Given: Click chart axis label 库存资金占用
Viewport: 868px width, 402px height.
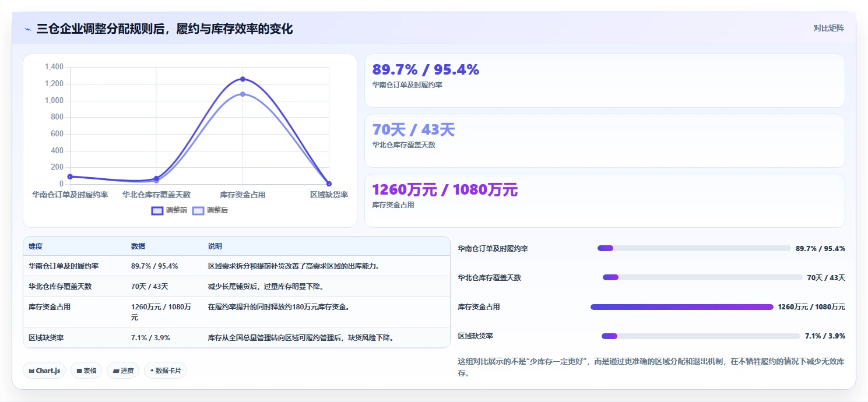Looking at the screenshot, I should point(243,195).
